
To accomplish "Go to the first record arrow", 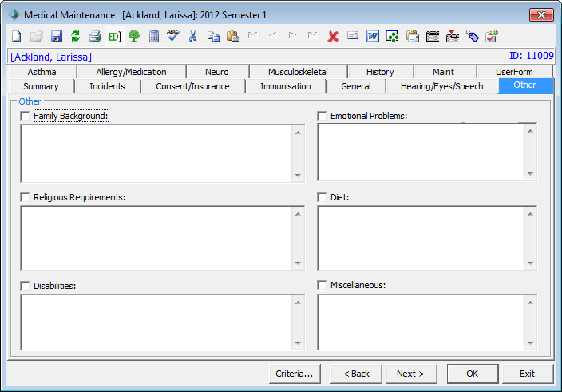I will click(x=253, y=35).
